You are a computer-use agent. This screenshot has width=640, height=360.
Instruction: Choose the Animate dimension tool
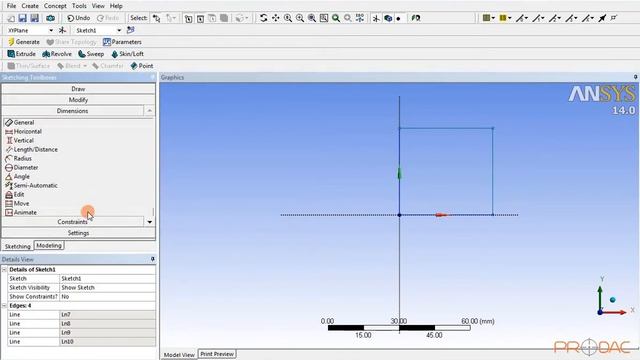[x=21, y=212]
